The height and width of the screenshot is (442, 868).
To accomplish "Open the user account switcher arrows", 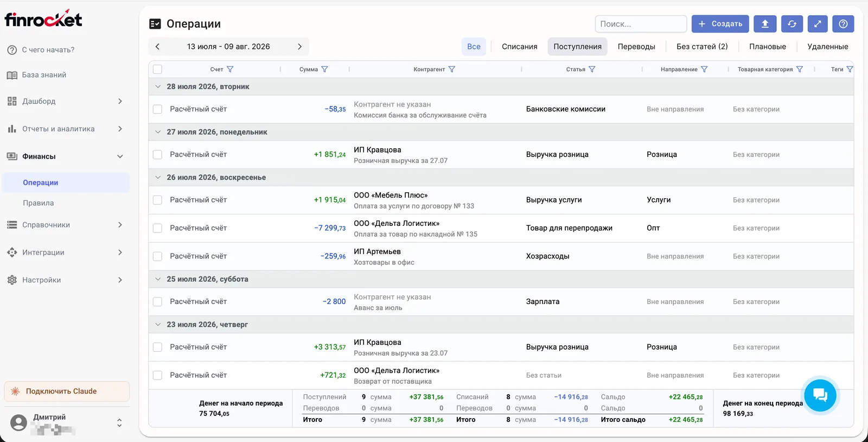I will 119,422.
